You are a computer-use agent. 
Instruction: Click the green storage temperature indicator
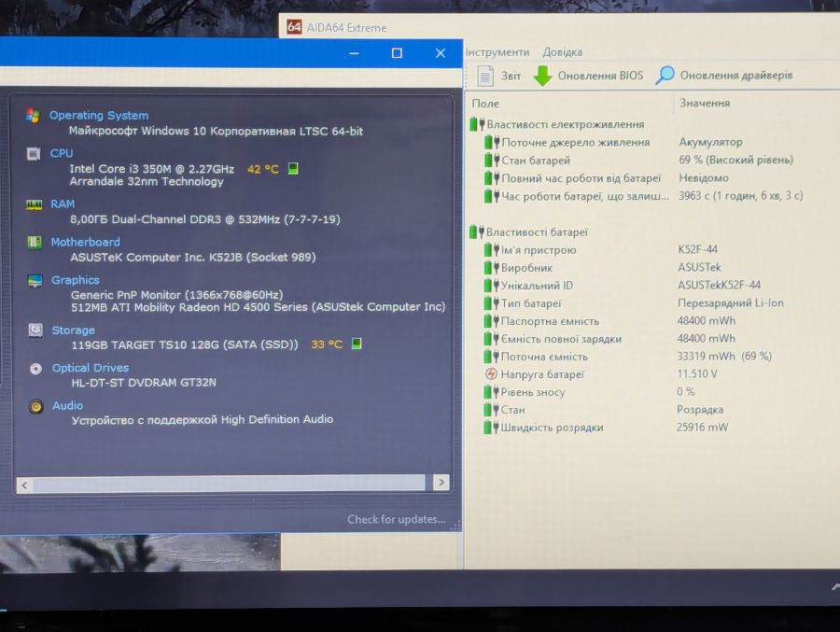coord(357,344)
